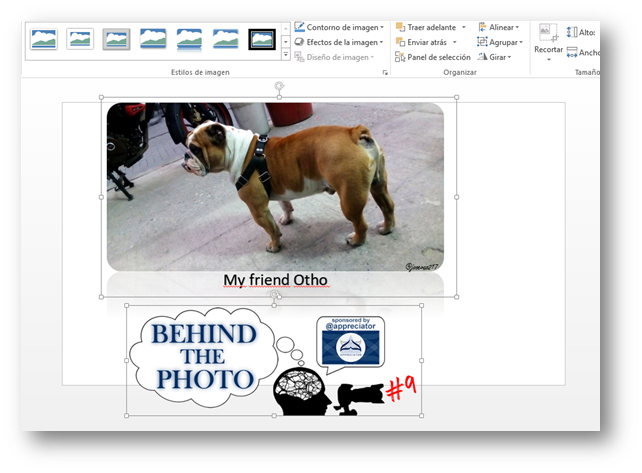The width and height of the screenshot is (642, 473).
Task: Apply the third picture style with gray frame
Action: click(x=116, y=39)
